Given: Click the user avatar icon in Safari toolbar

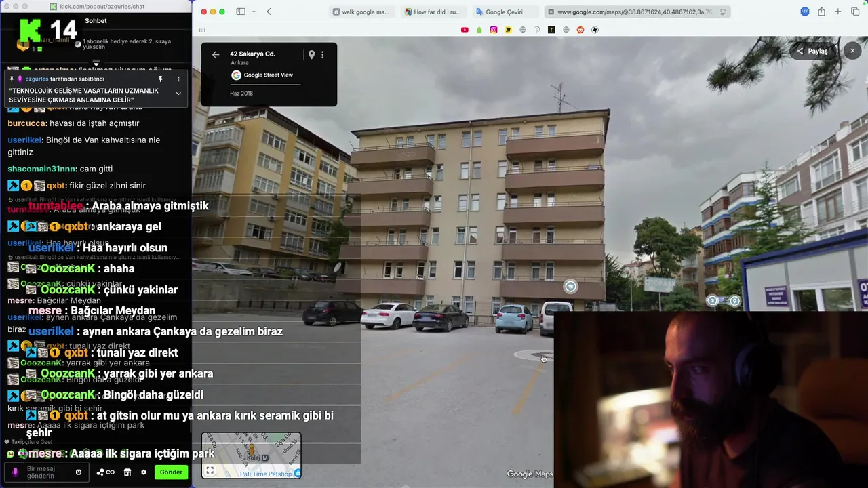Looking at the screenshot, I should [805, 12].
